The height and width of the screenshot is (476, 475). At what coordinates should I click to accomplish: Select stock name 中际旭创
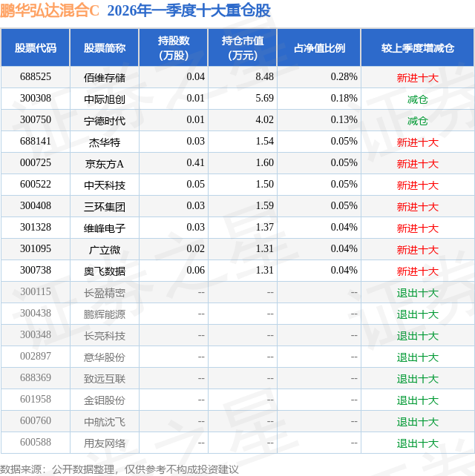(x=105, y=99)
